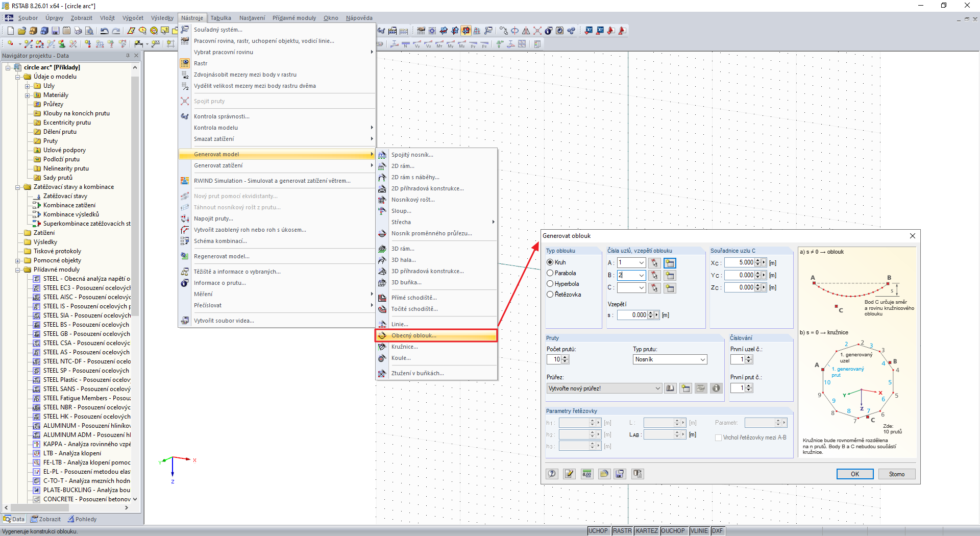This screenshot has height=536, width=980.
Task: Adjust První uzel č. spinner
Action: click(749, 359)
